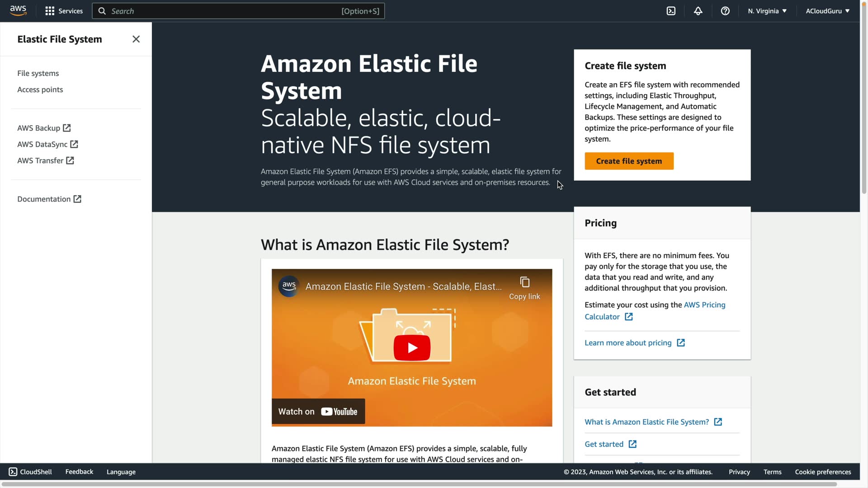
Task: Click the AWS logo home icon
Action: coord(18,10)
